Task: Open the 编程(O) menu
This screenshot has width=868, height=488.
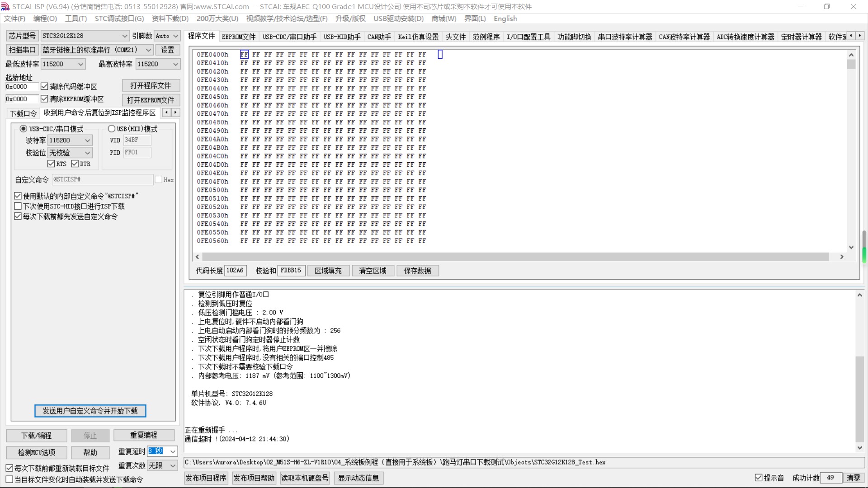Action: click(45, 19)
